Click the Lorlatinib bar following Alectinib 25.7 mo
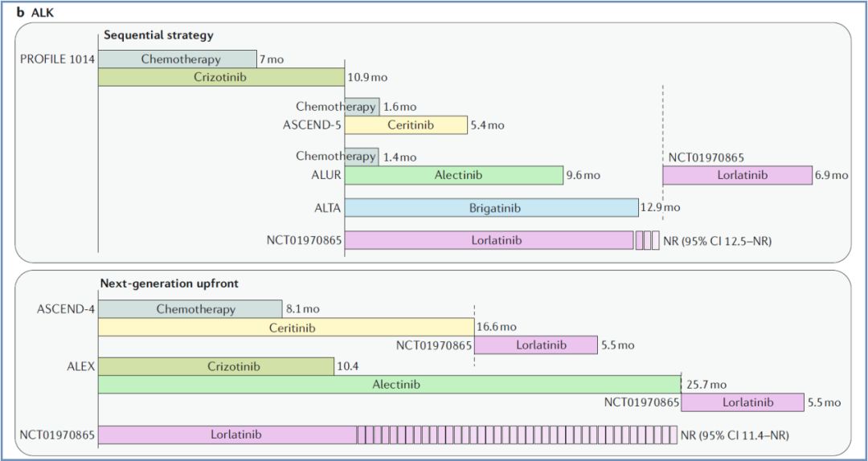 743,402
